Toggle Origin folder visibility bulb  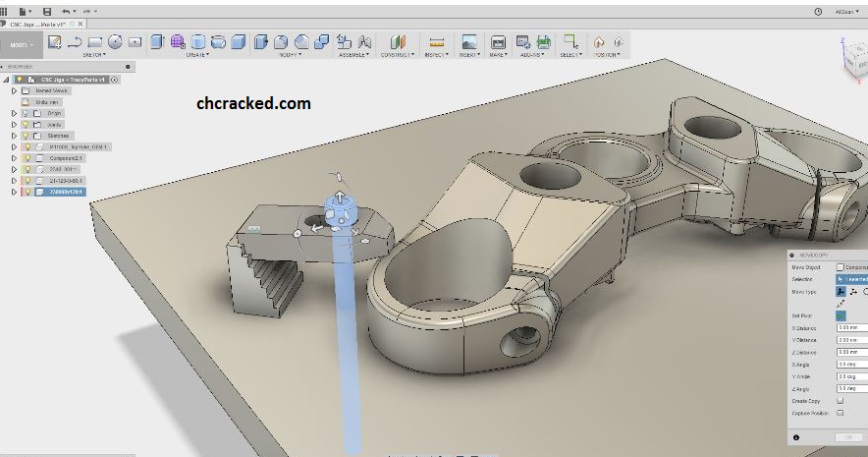tap(26, 113)
